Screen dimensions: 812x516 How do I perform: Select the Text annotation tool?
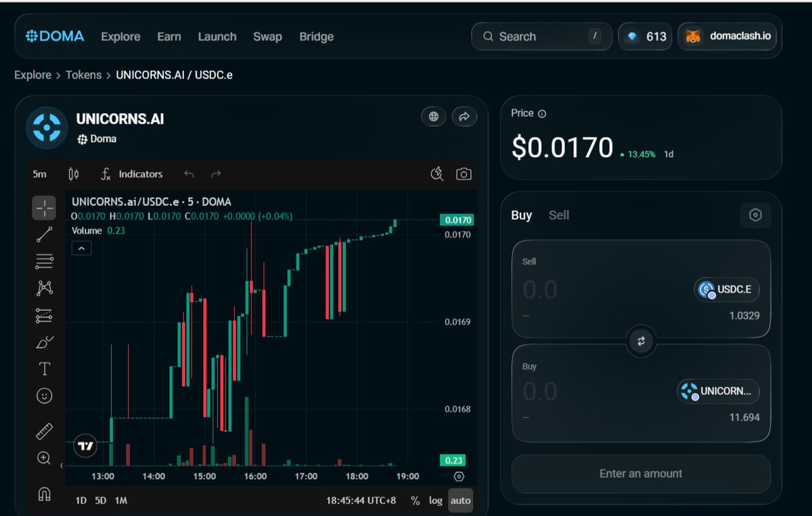click(45, 369)
